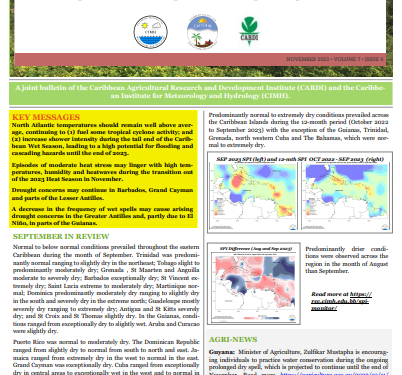Click the Guyana agriculture news link
Screen dimensions: 402x375
[334, 374]
